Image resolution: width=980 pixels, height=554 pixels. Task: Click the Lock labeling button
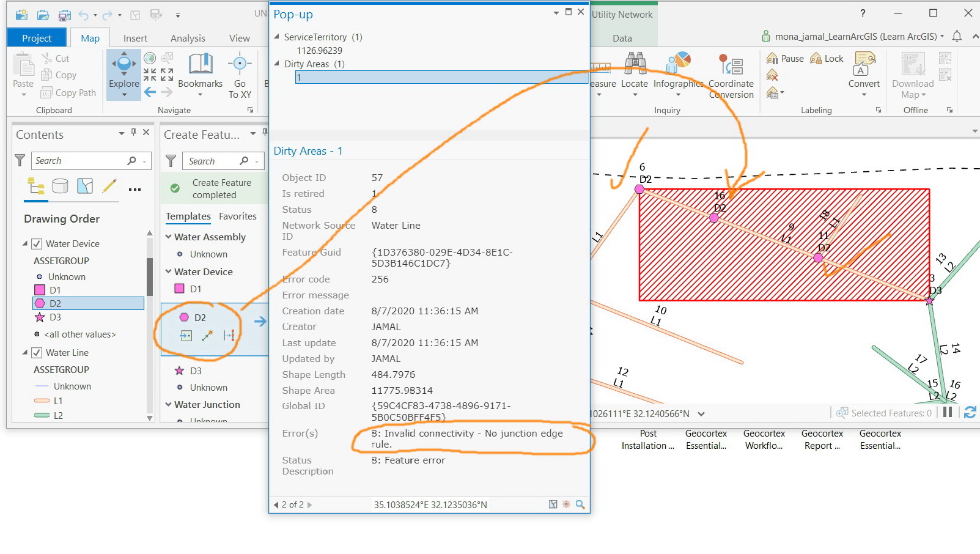827,59
